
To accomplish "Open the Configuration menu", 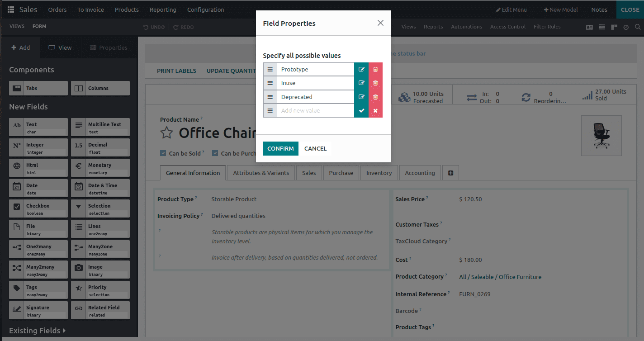I will (x=205, y=9).
